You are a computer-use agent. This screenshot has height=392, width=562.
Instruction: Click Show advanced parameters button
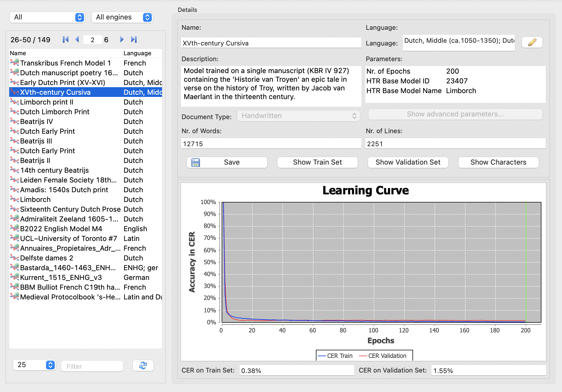coord(455,114)
